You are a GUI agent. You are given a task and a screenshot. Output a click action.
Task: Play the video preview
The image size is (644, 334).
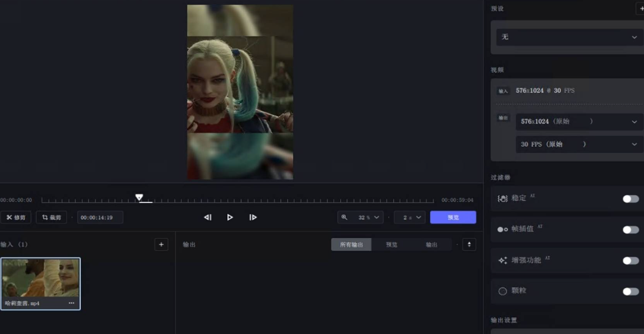coord(230,217)
